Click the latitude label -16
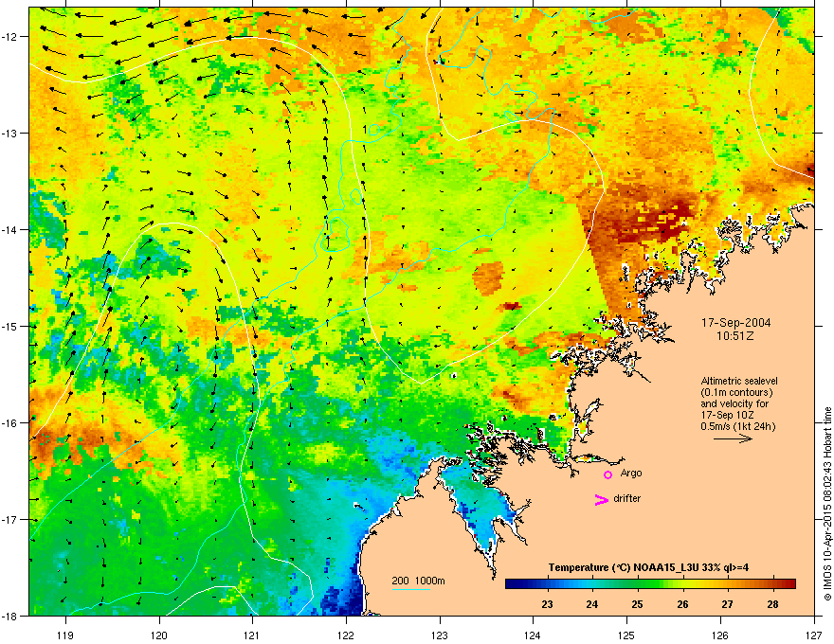 coord(10,423)
